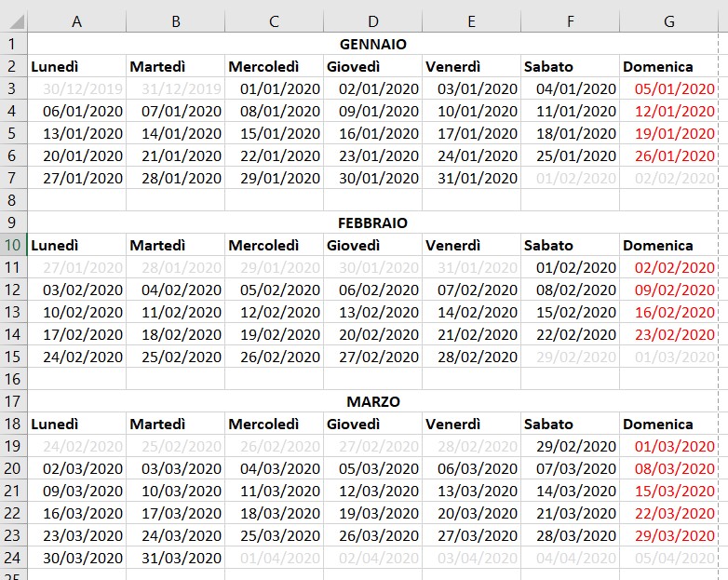Select the Mercoledì header under FEBBRAIO
728x580 pixels.
tap(274, 246)
